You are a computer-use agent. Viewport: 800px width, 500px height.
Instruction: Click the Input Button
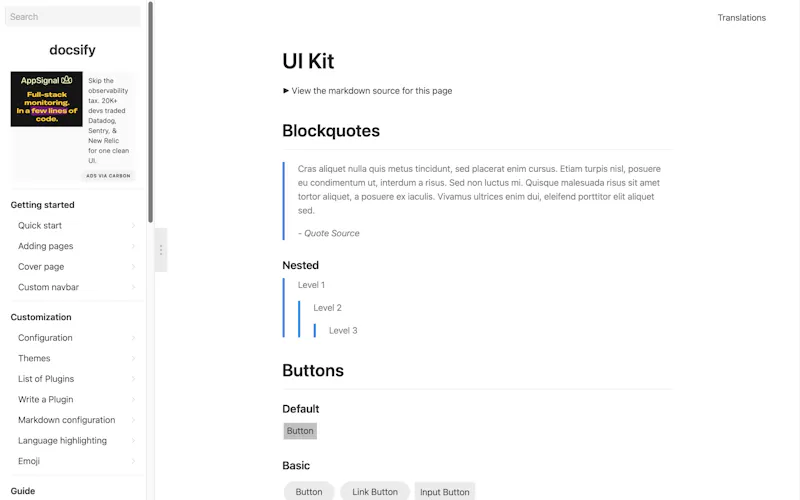(445, 492)
